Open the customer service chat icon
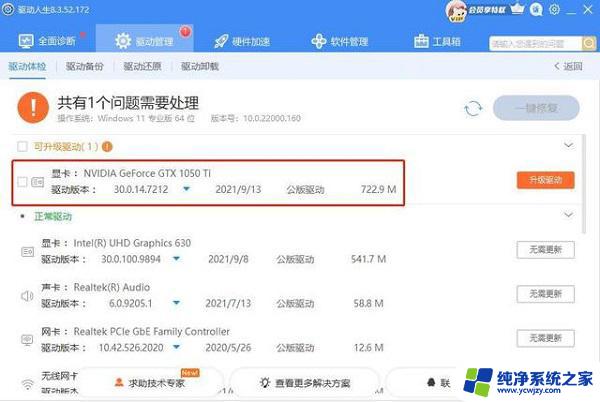Image resolution: width=600 pixels, height=402 pixels. click(536, 10)
